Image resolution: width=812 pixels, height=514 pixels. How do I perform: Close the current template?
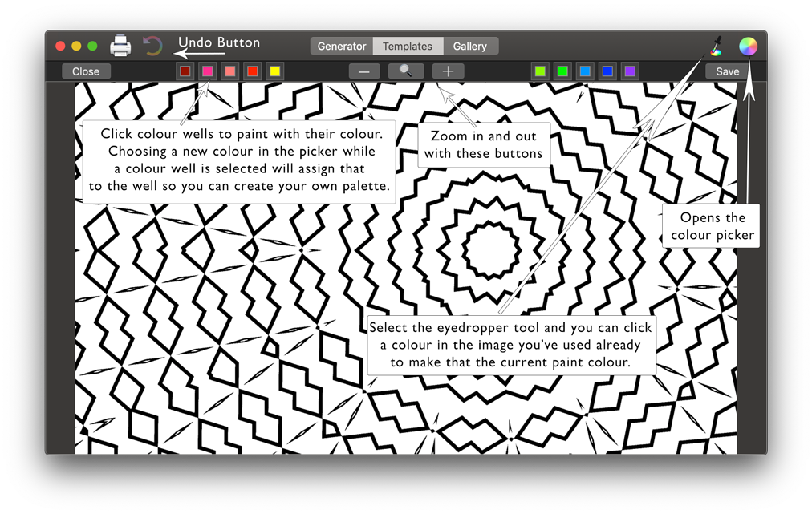86,71
